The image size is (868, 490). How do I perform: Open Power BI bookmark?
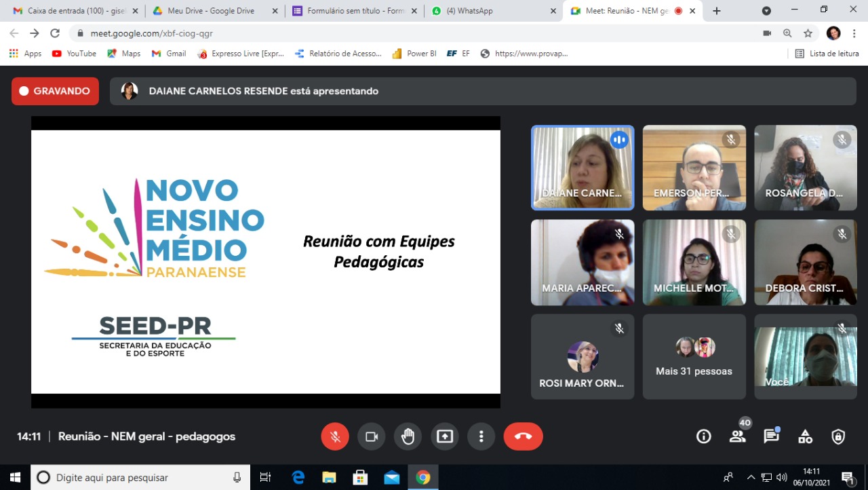click(414, 54)
